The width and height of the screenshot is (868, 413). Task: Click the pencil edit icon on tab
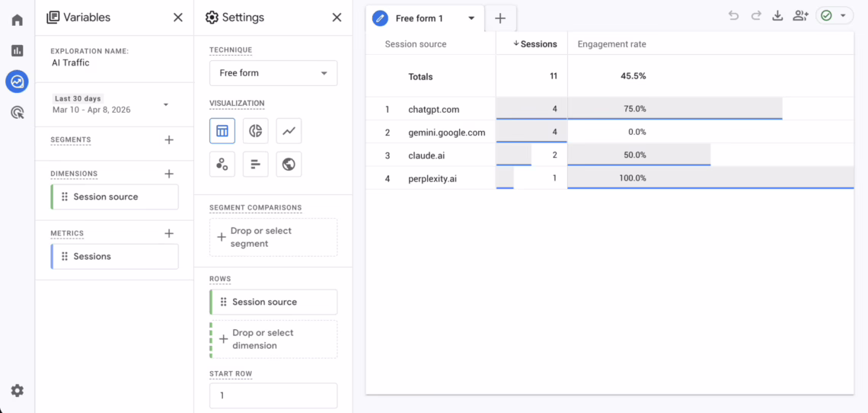click(380, 18)
